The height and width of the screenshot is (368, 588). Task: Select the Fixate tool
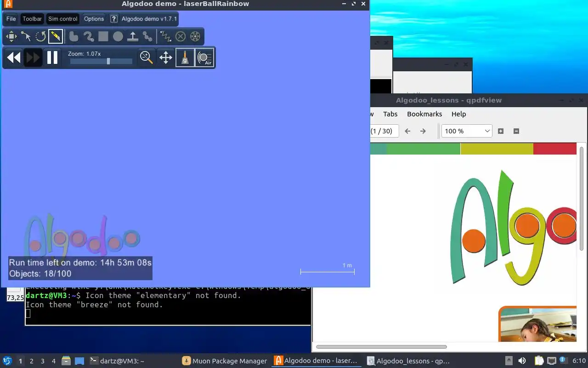(181, 36)
